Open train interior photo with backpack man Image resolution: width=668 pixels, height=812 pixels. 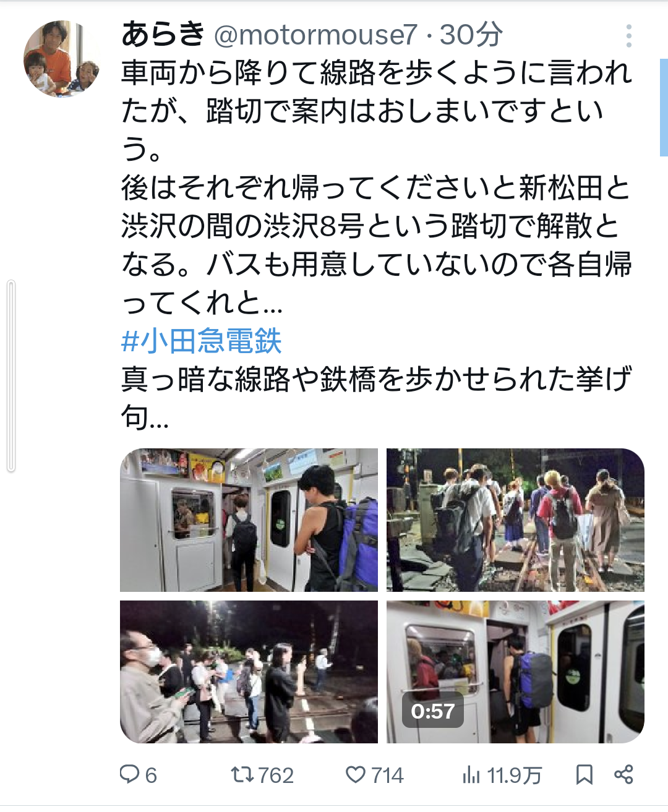(x=249, y=520)
